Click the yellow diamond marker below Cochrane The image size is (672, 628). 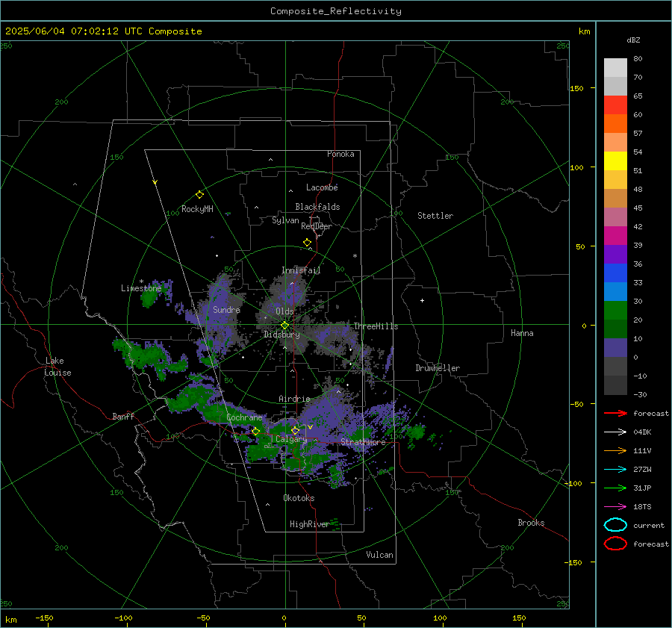(x=255, y=432)
